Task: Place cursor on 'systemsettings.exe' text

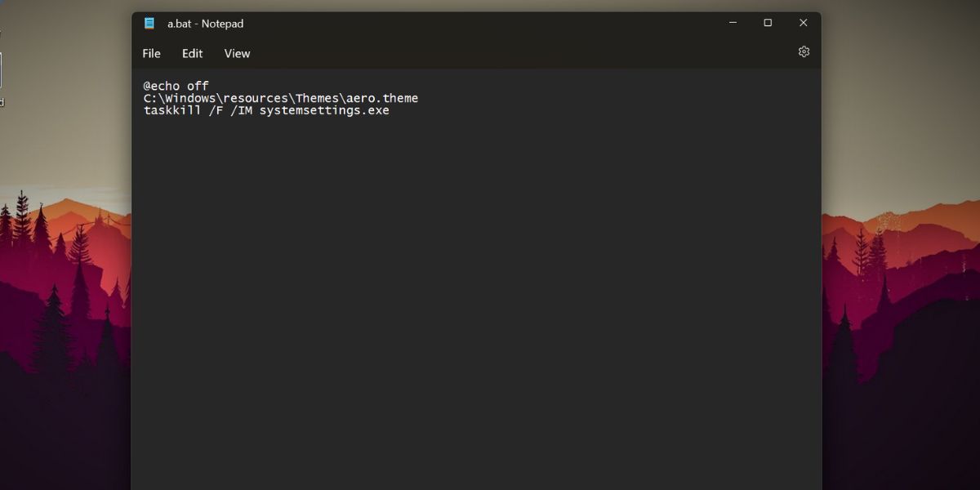Action: (x=324, y=110)
